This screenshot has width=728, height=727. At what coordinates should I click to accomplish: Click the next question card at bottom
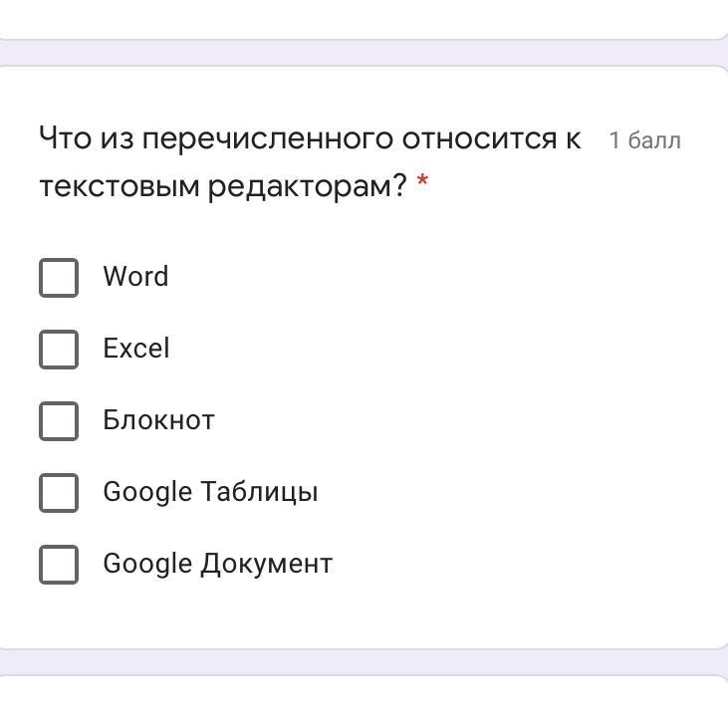pyautogui.click(x=364, y=703)
